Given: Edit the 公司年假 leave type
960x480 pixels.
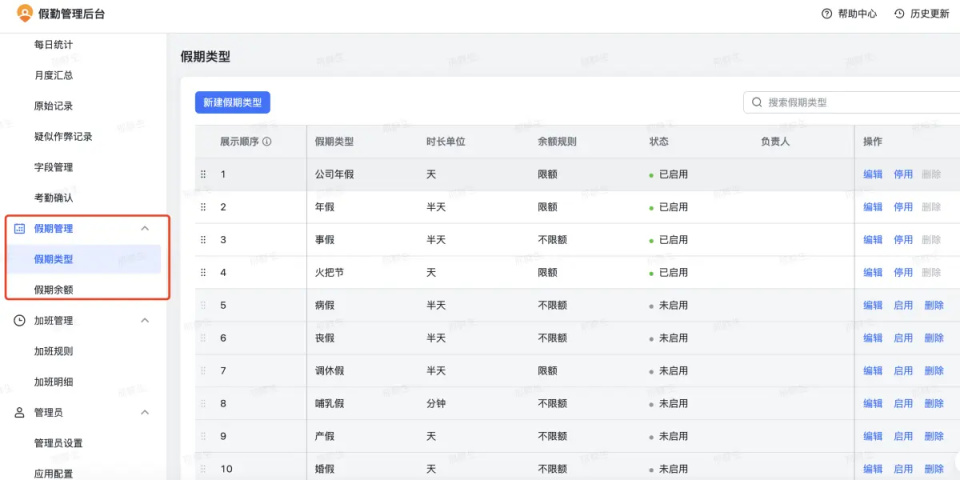Looking at the screenshot, I should 872,174.
